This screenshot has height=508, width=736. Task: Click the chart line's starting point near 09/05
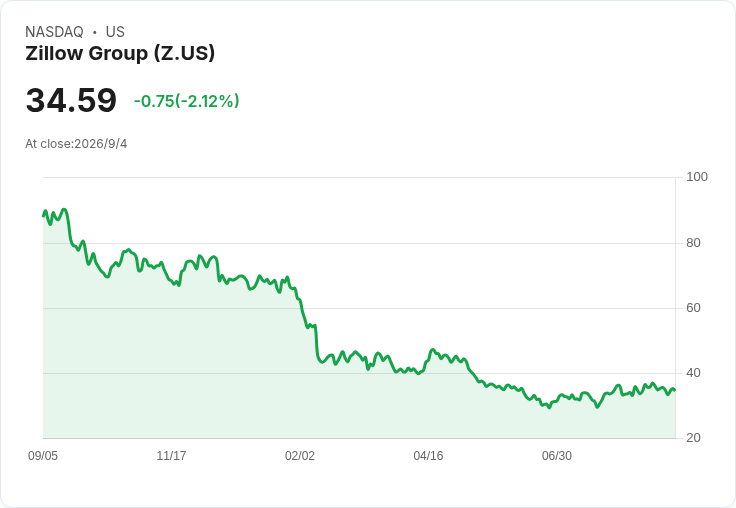44,215
